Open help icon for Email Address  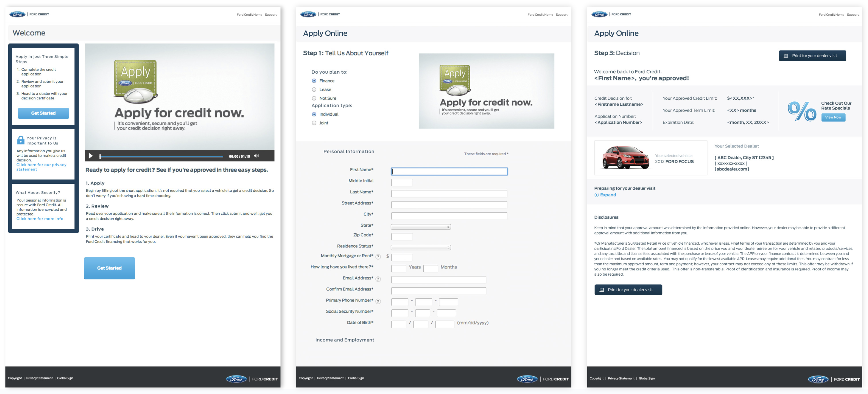click(378, 279)
